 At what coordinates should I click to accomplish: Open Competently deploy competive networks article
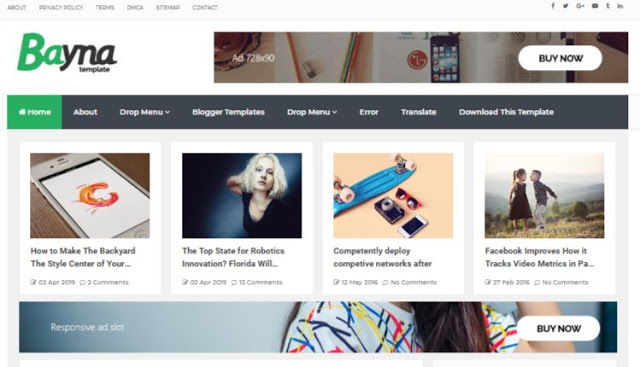382,257
